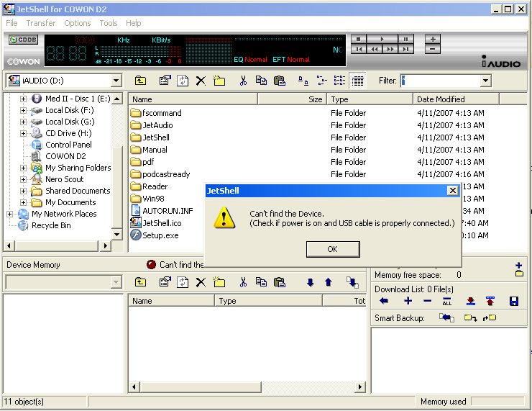
Task: Open the Transfer menu
Action: [x=41, y=23]
